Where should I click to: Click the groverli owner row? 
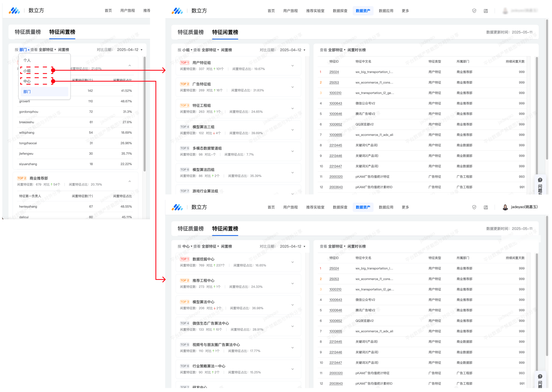24,101
